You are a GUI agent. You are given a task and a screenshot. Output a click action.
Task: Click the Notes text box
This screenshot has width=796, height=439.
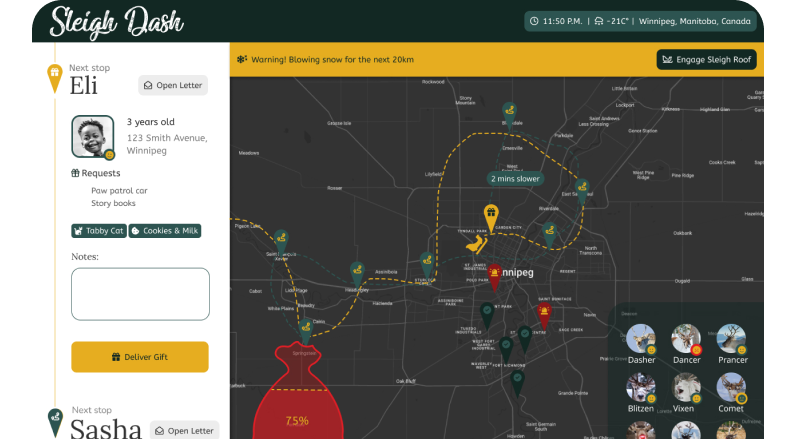tap(140, 294)
